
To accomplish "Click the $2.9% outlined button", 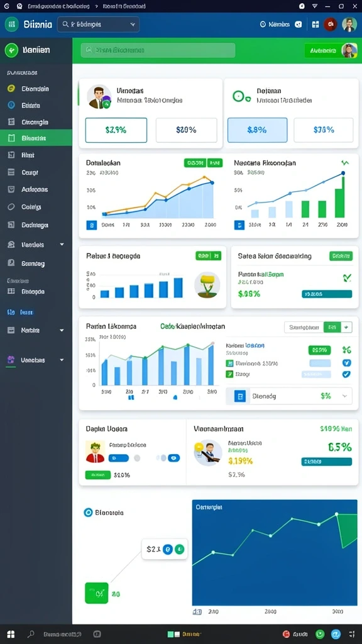I will coord(116,130).
